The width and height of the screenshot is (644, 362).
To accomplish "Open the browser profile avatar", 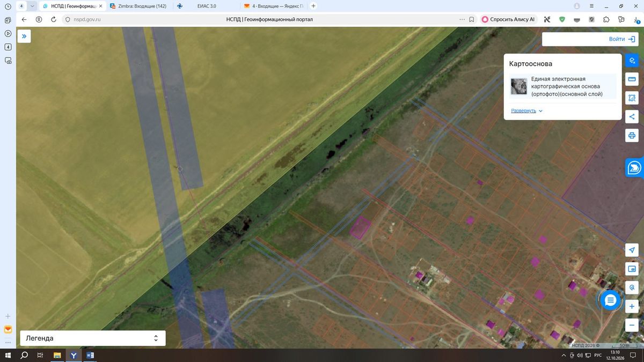I will (577, 6).
